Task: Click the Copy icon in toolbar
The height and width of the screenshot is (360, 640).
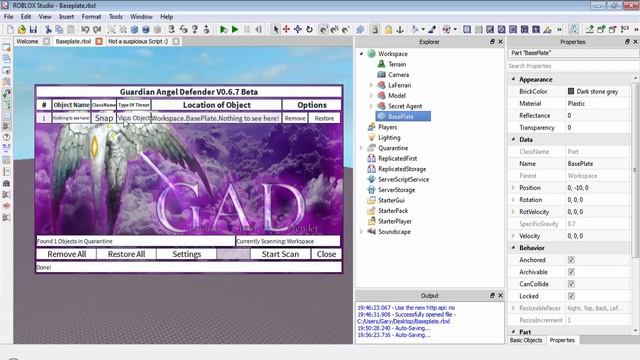Action: (x=59, y=29)
